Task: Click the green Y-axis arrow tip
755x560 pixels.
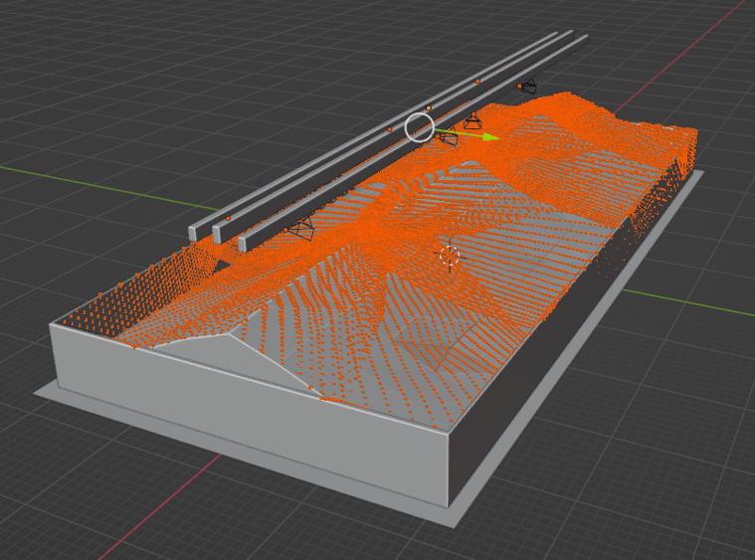Action: click(x=491, y=137)
